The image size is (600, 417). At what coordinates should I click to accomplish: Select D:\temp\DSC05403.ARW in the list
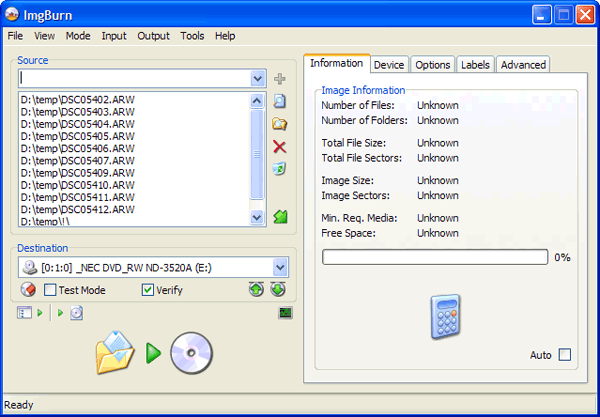pyautogui.click(x=78, y=112)
